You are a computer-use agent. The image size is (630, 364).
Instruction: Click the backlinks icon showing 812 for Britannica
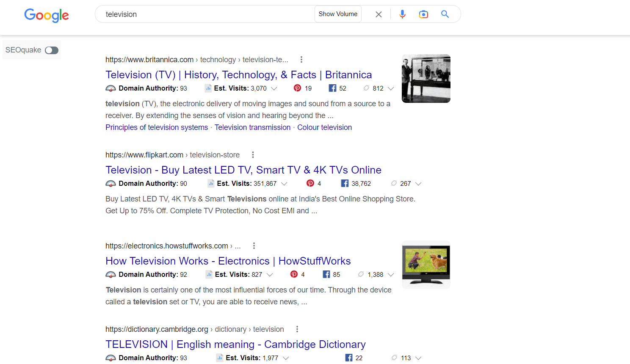tap(366, 88)
